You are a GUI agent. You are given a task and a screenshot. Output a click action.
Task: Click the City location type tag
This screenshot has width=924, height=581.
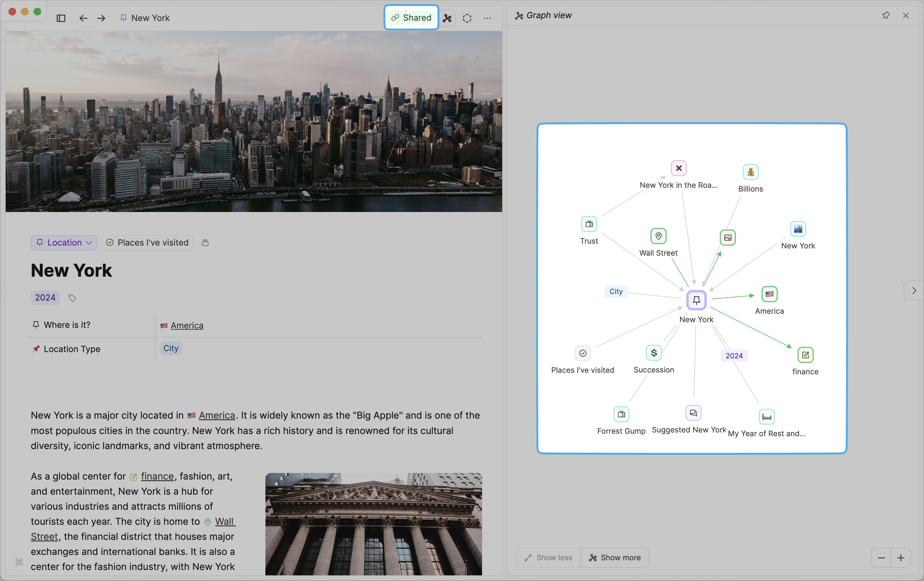(171, 348)
